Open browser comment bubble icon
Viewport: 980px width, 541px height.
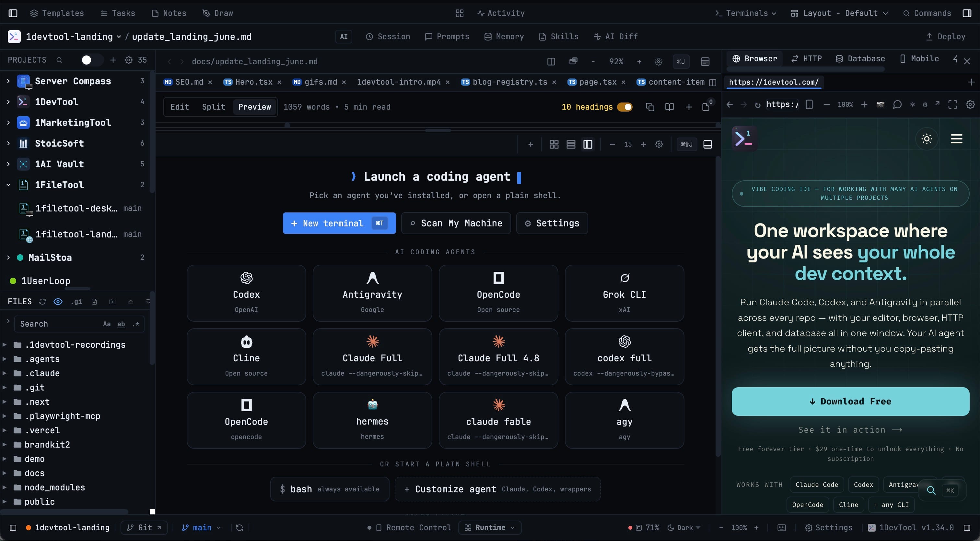tap(897, 105)
